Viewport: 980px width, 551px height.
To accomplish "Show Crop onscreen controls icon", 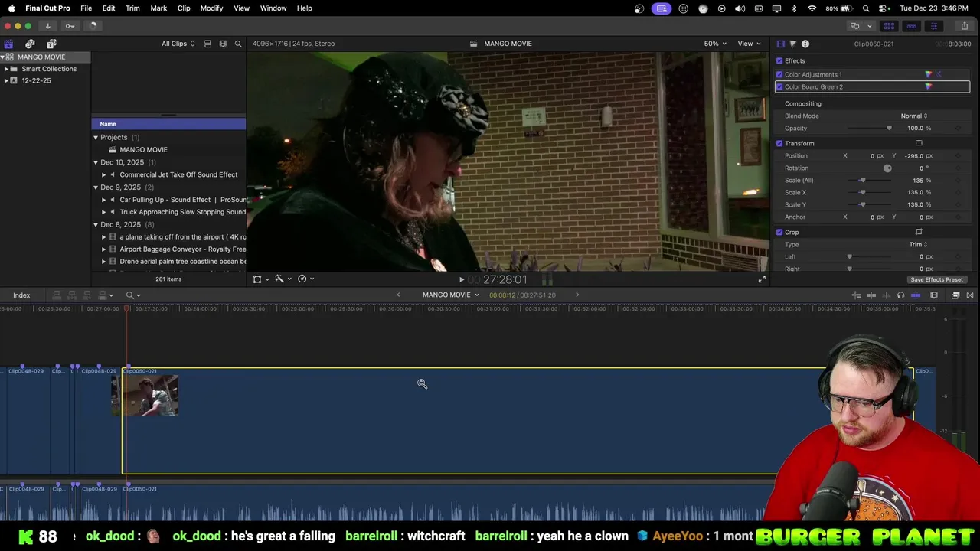I will point(919,232).
